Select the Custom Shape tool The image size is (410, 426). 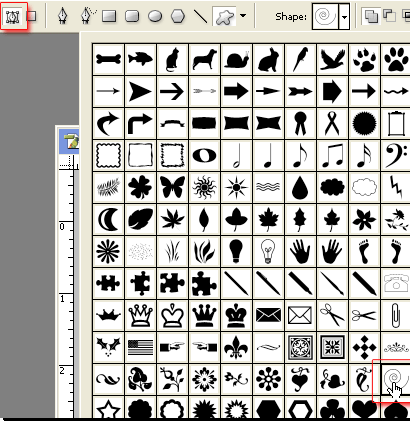(x=224, y=16)
